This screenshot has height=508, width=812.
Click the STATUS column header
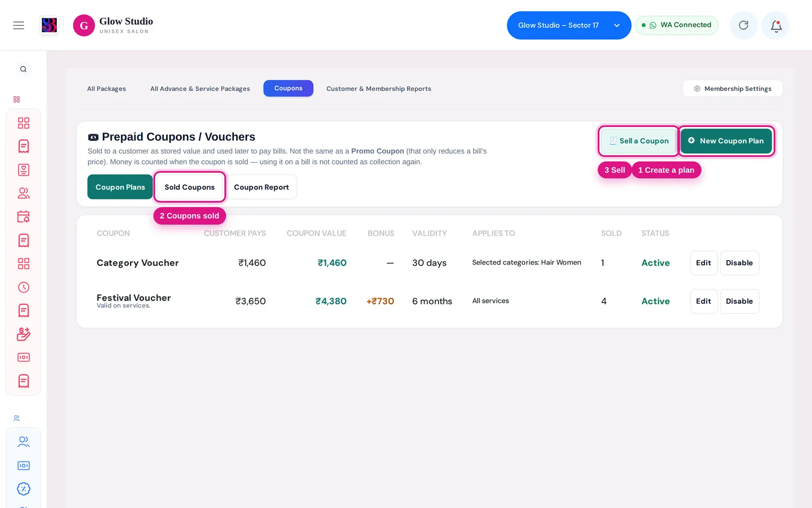[x=655, y=233]
